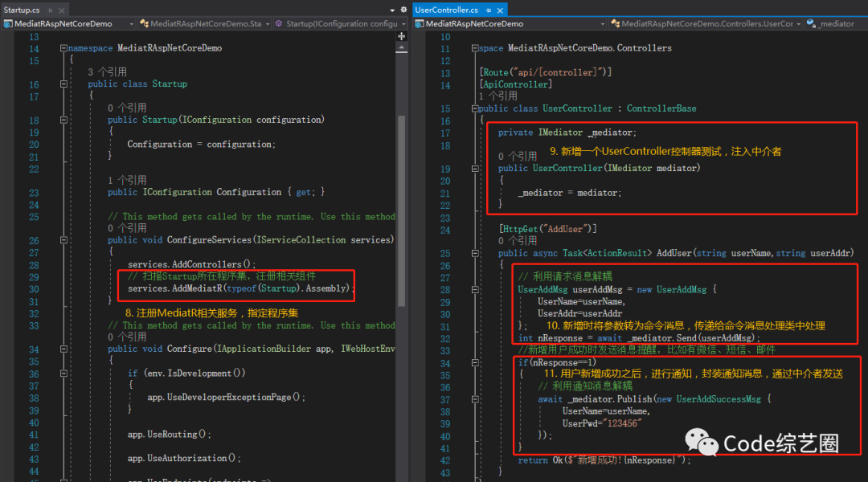Collapse the MediatRAspNetCoreDemo.Controllers namespace block
868x482 pixels.
475,48
